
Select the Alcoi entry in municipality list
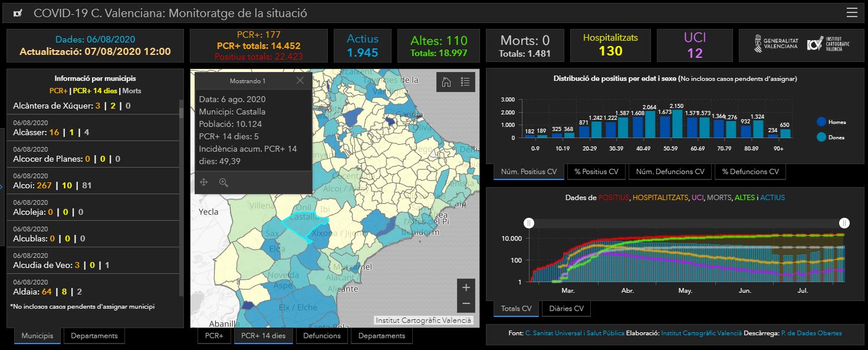click(x=94, y=181)
